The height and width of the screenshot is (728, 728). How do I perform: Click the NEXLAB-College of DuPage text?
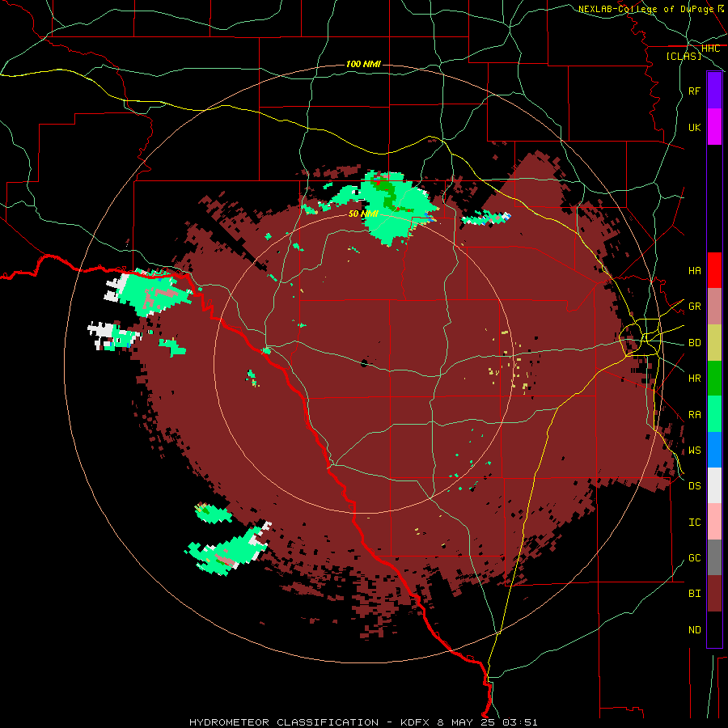646,9
